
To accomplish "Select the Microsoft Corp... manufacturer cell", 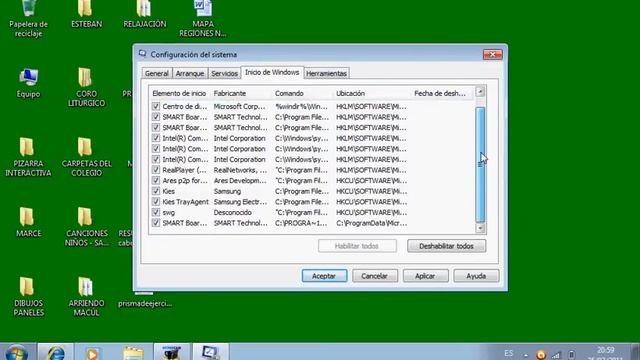I will (x=240, y=107).
